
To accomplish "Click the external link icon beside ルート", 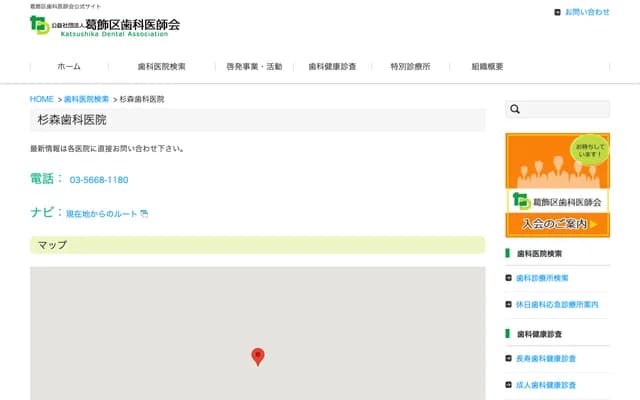I will point(144,214).
